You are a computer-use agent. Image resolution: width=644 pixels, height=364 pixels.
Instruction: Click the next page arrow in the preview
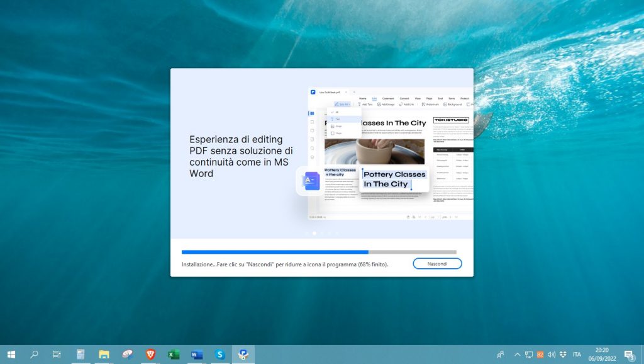tap(450, 217)
